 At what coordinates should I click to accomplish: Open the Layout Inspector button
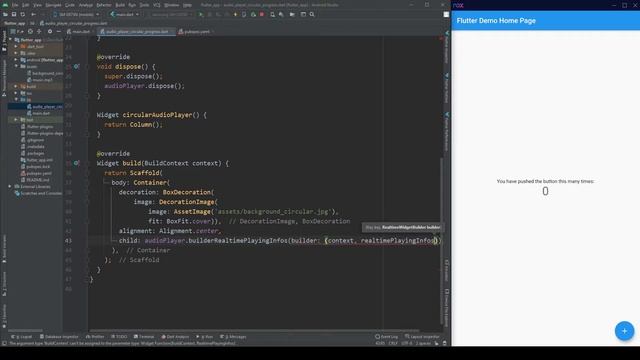click(x=422, y=337)
